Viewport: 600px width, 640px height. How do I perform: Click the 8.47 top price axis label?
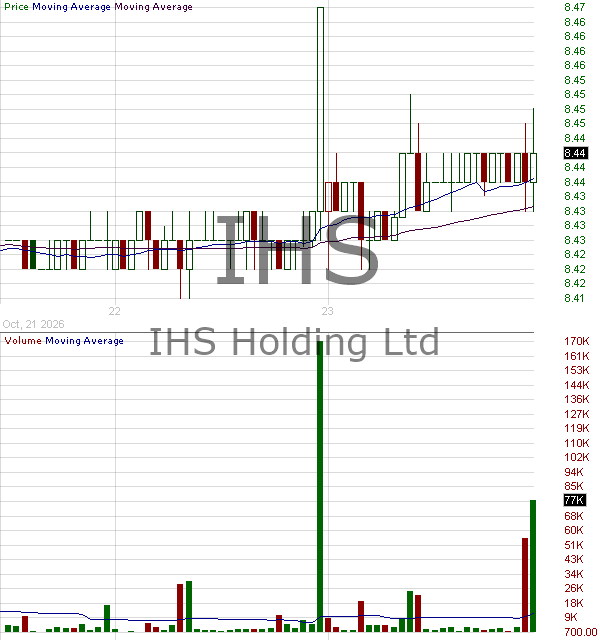[x=575, y=7]
